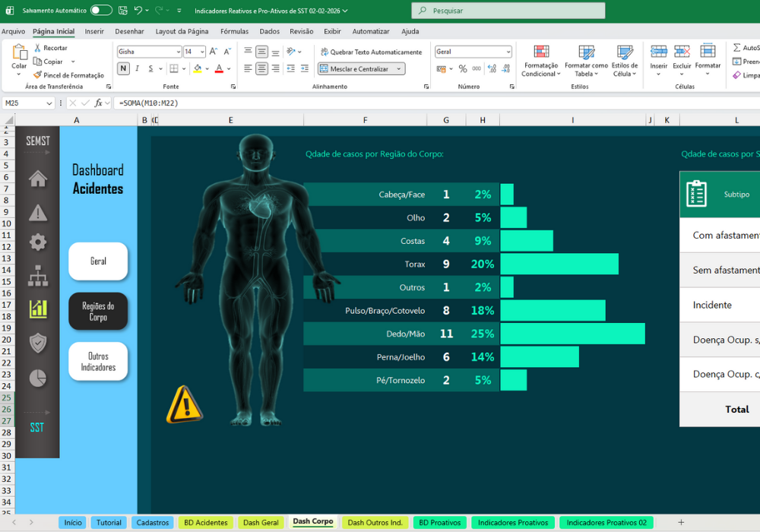760x532 pixels.
Task: Undo the last action
Action: click(x=138, y=10)
